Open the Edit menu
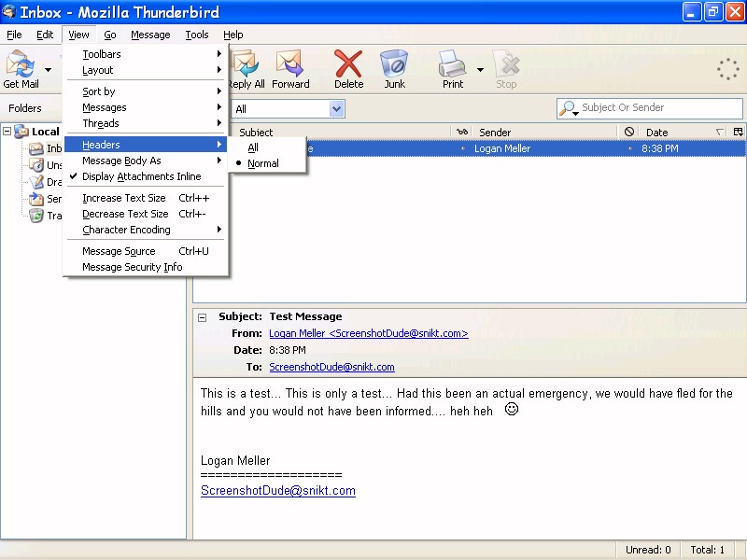This screenshot has width=747, height=560. pos(45,35)
